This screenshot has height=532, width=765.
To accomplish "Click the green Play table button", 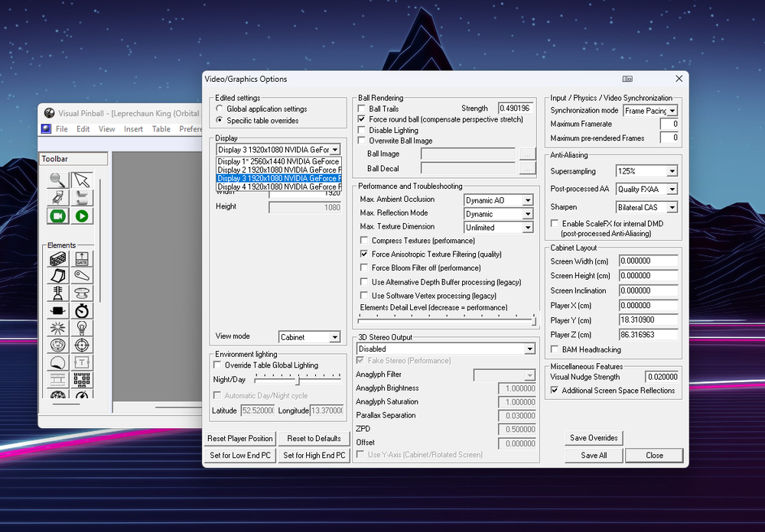I will [x=82, y=216].
